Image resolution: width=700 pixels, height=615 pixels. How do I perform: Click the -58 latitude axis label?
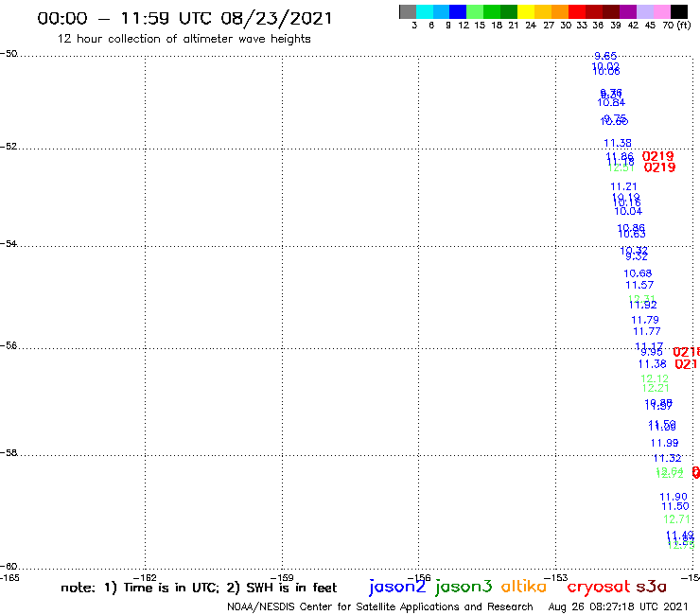point(9,453)
